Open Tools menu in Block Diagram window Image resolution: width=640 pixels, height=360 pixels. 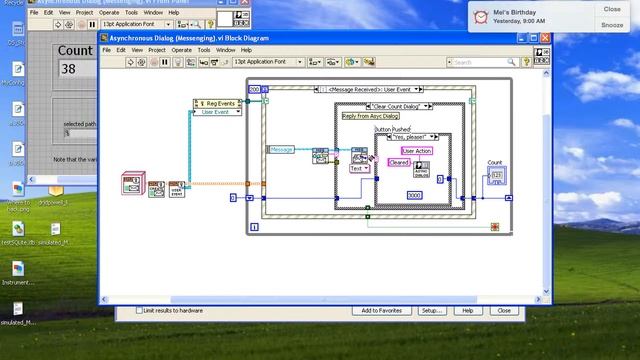tap(204, 50)
